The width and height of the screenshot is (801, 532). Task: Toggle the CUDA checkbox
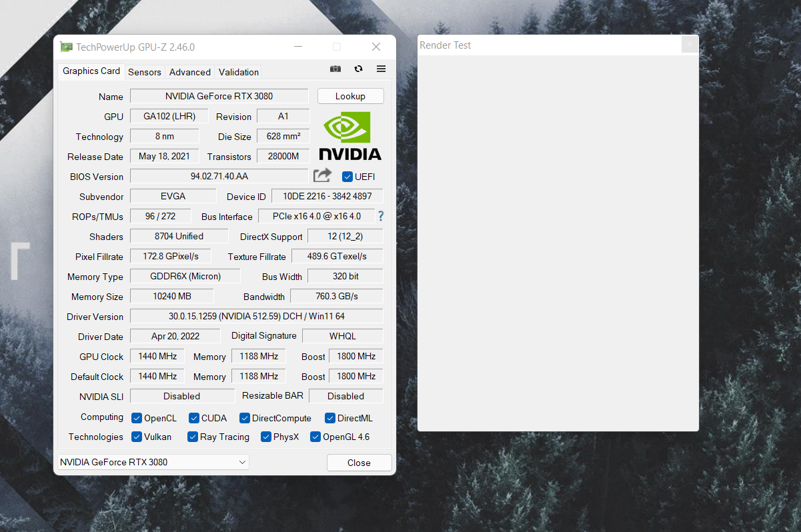pos(194,418)
